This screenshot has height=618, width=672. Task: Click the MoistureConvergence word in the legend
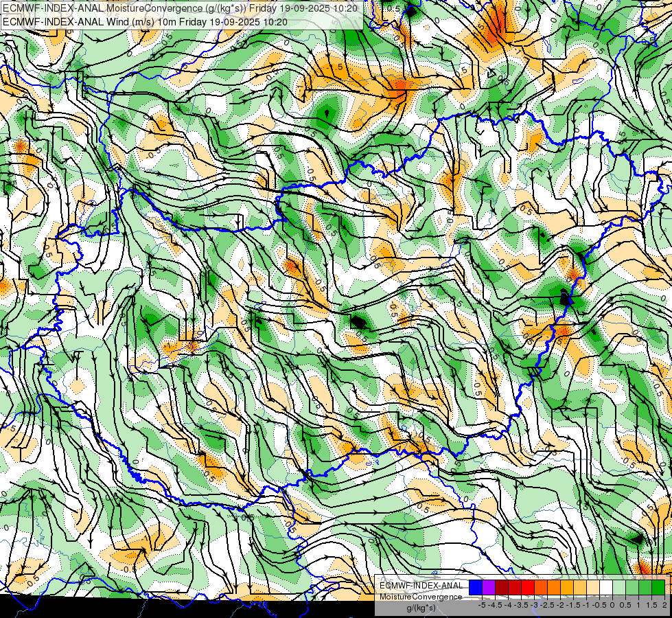pos(421,597)
